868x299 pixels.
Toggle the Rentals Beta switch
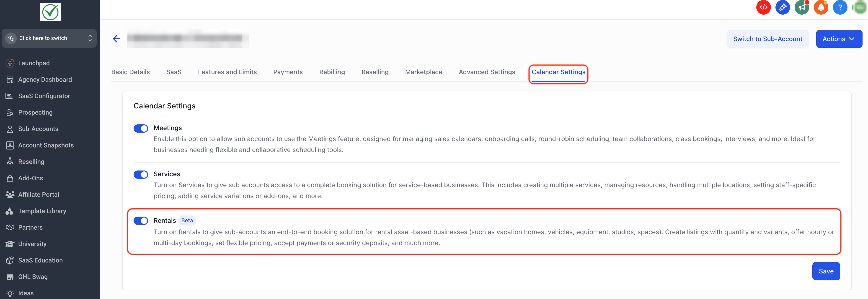pyautogui.click(x=141, y=221)
